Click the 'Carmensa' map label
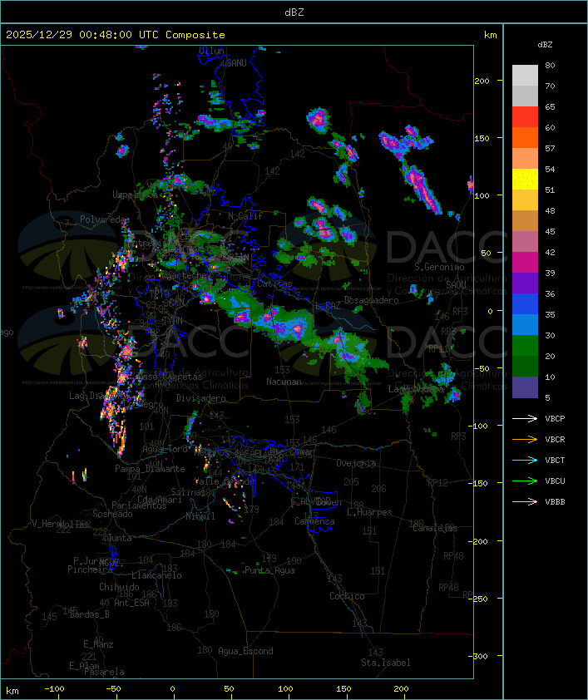The height and width of the screenshot is (700, 588). click(x=314, y=521)
